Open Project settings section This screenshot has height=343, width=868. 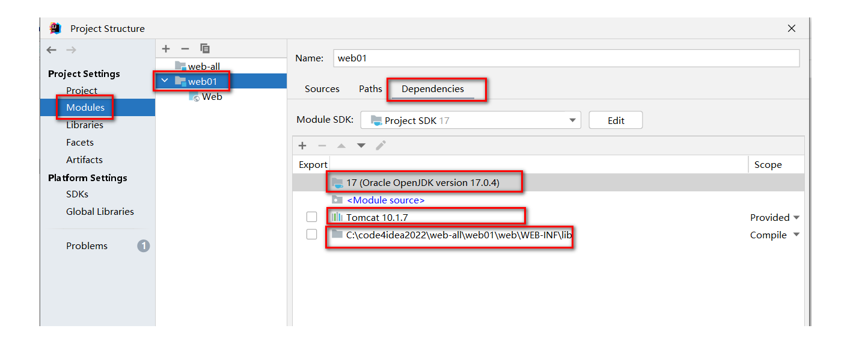coord(82,90)
